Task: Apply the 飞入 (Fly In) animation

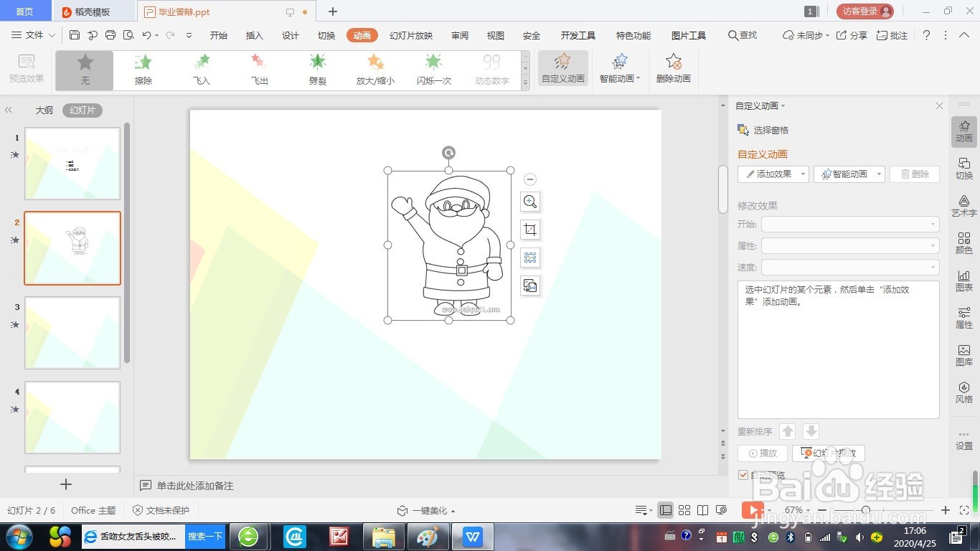Action: (x=200, y=70)
